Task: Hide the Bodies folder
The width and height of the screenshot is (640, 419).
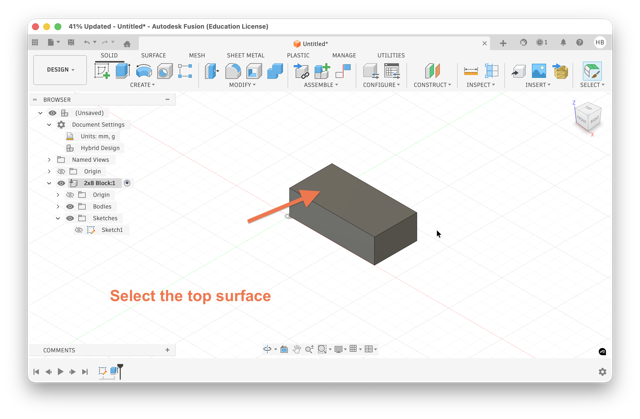Action: tap(70, 206)
